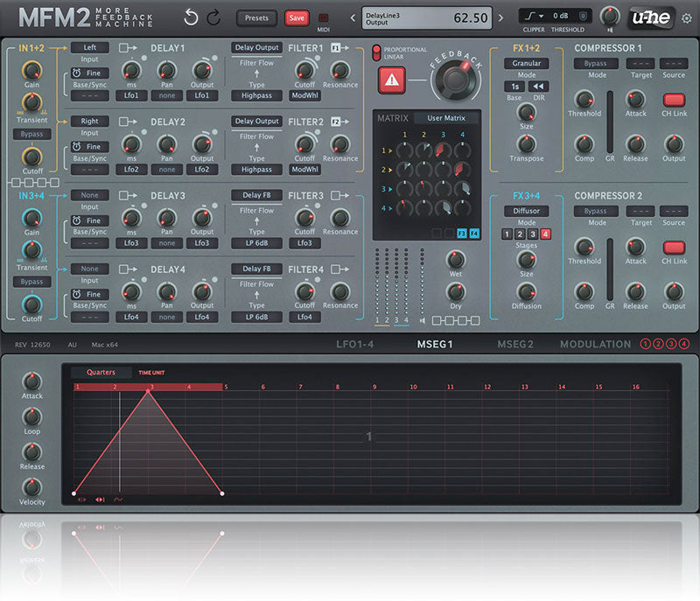The height and width of the screenshot is (601, 700).
Task: Open Delay2 Input selector showing Right
Action: pos(90,121)
